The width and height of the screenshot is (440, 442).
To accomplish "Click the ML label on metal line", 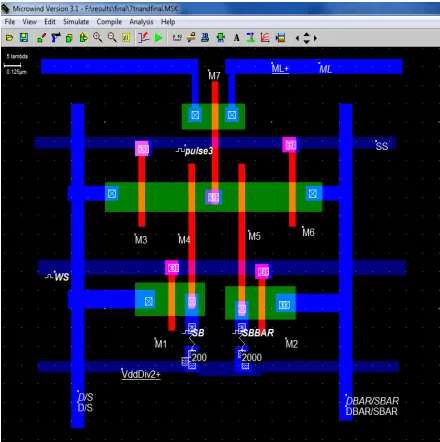I will point(325,69).
